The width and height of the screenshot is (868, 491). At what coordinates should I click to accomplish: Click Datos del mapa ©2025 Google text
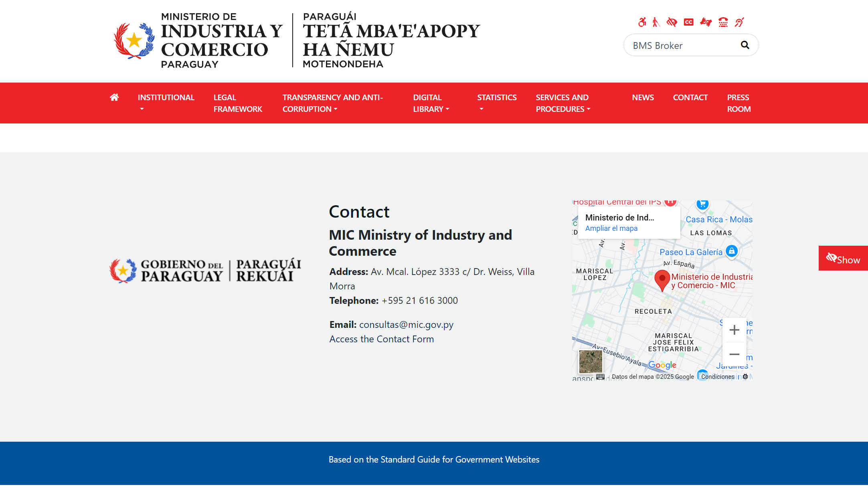[653, 377]
